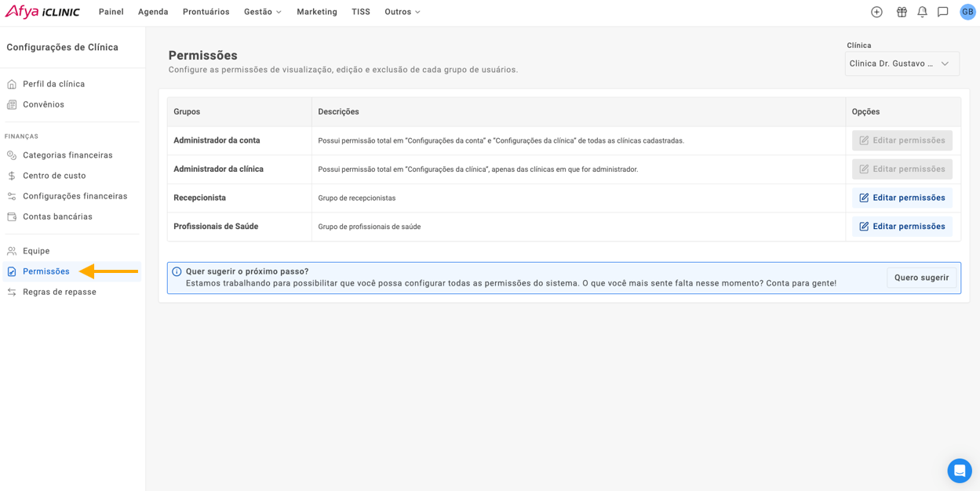The height and width of the screenshot is (491, 980).
Task: Open Categorias financeiras in sidebar
Action: click(67, 155)
